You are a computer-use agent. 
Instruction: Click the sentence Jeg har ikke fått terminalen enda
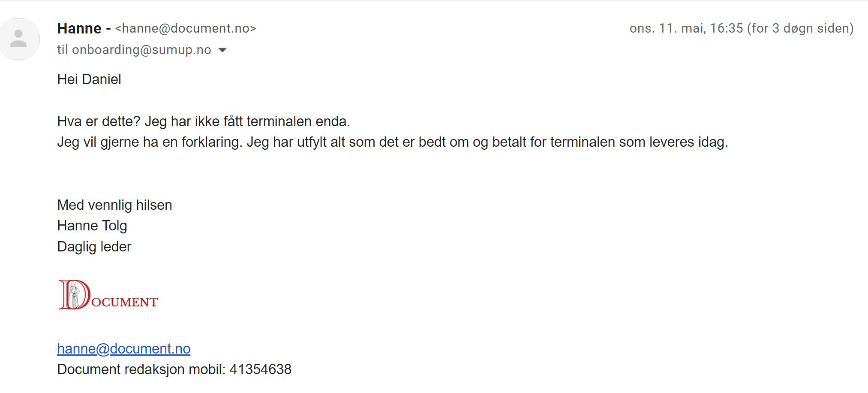247,121
